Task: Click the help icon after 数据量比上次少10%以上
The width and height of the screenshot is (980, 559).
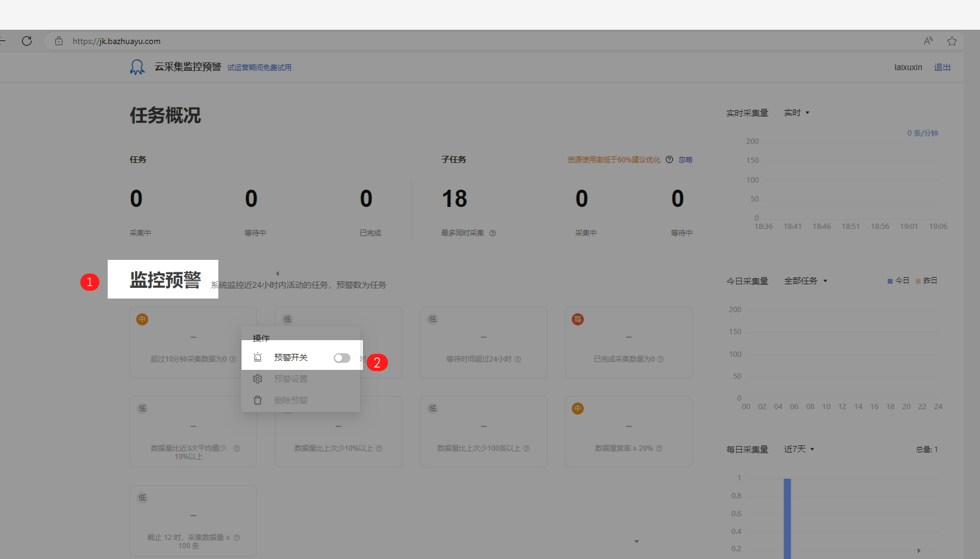Action: [x=379, y=448]
